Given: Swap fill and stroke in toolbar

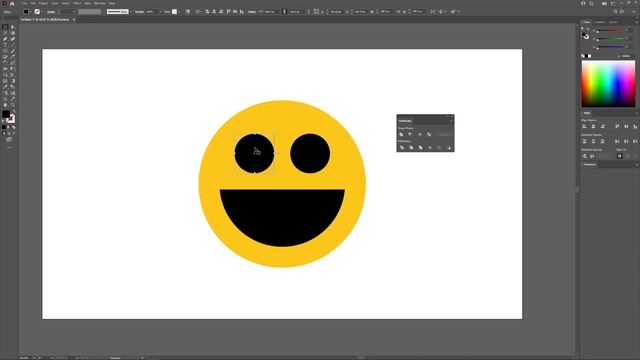Looking at the screenshot, I should coord(13,111).
